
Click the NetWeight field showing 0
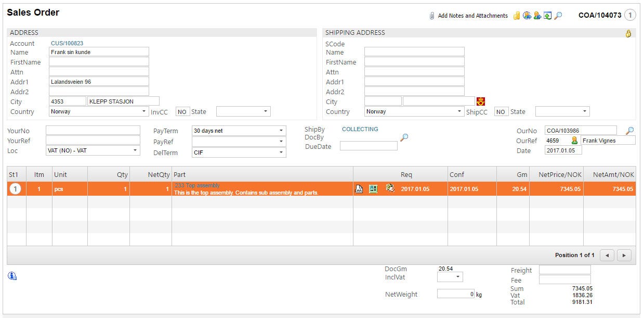coord(456,294)
